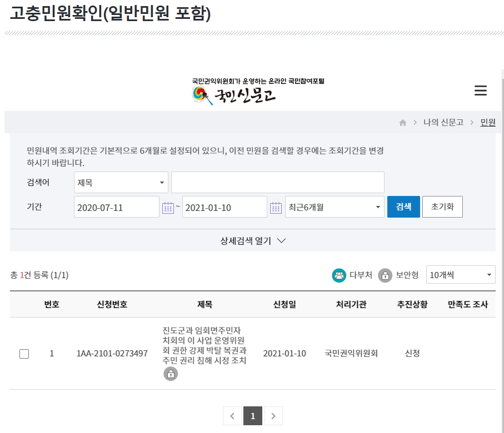Open the 제목 search type dropdown
The width and height of the screenshot is (504, 433).
(x=121, y=182)
